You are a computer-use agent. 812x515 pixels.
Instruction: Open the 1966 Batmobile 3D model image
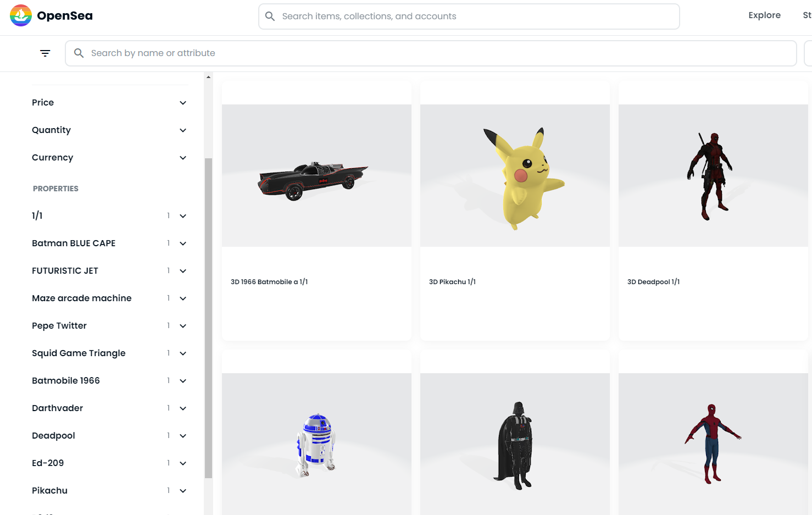(316, 176)
